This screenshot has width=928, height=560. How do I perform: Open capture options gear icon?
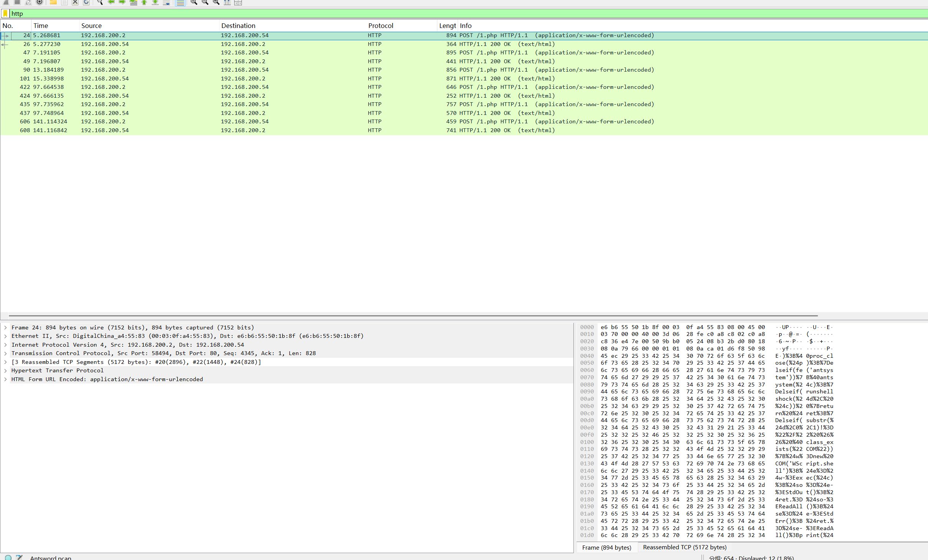[x=39, y=2]
